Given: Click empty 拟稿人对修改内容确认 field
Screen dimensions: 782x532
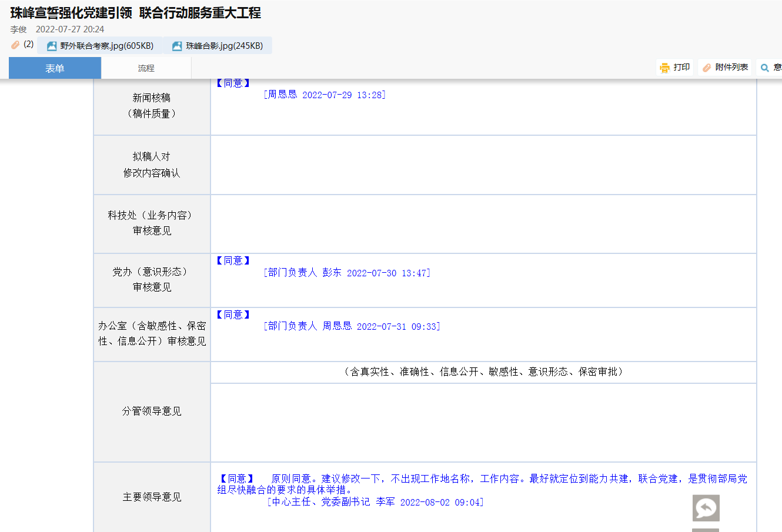Looking at the screenshot, I should (x=483, y=165).
